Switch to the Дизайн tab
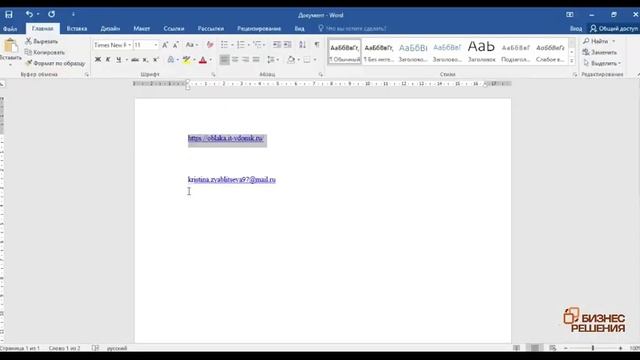The image size is (640, 360). (110, 29)
